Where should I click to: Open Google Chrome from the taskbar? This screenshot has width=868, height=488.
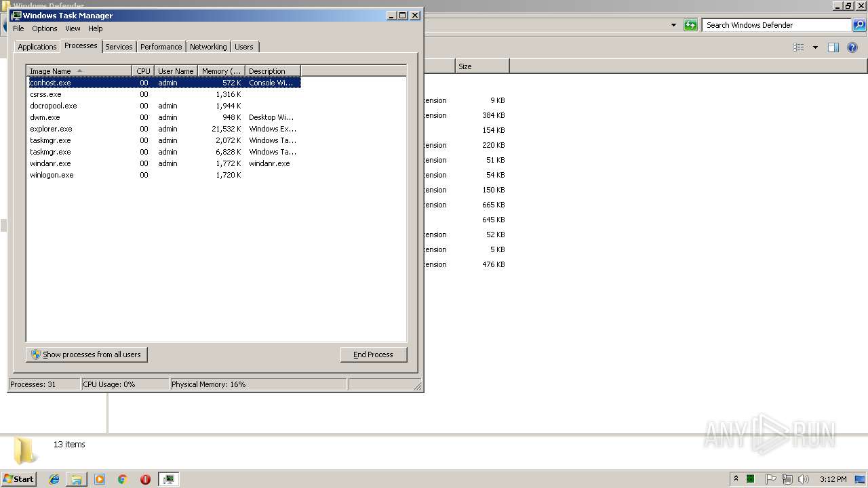123,479
